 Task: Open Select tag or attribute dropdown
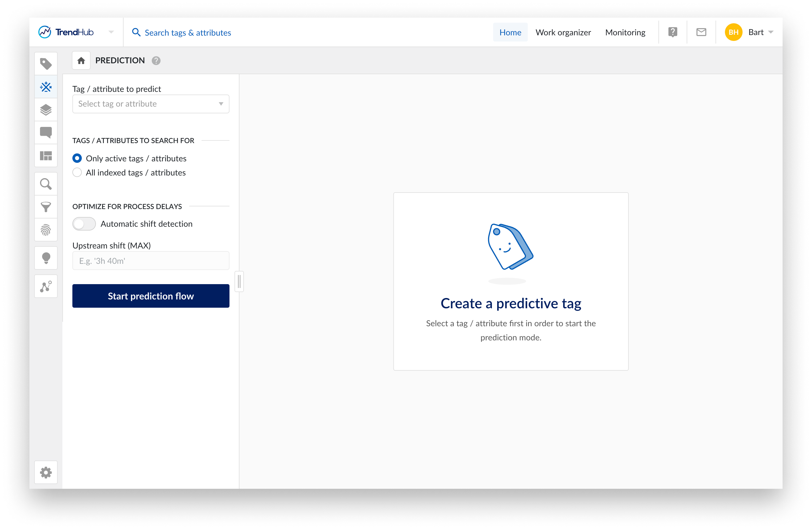click(x=150, y=104)
